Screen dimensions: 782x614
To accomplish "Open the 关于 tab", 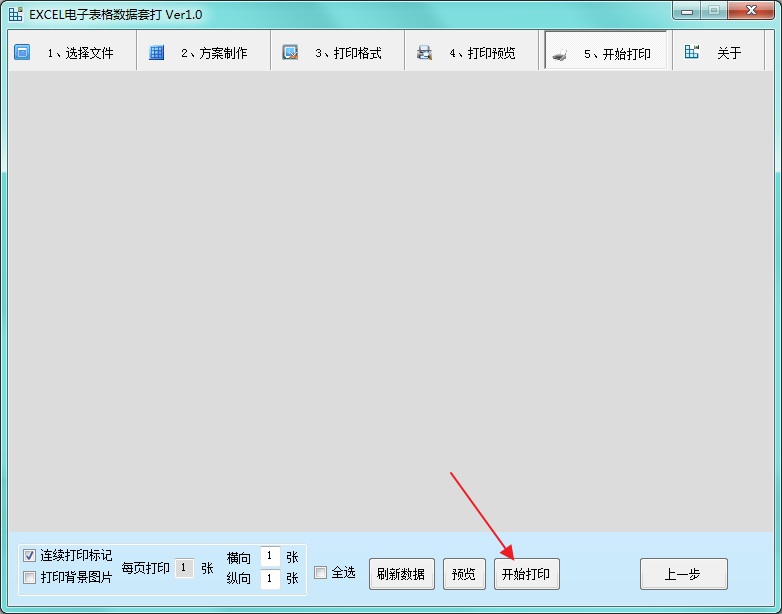I will (x=719, y=50).
